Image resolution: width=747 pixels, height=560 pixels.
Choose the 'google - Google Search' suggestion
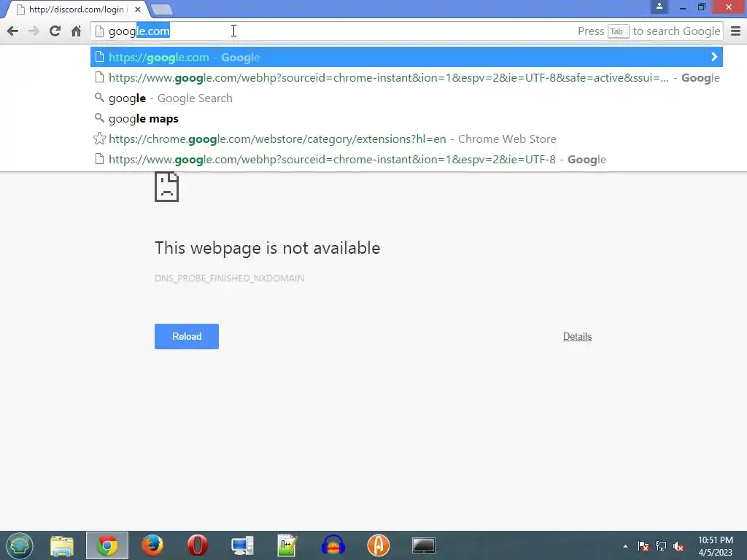coord(406,98)
